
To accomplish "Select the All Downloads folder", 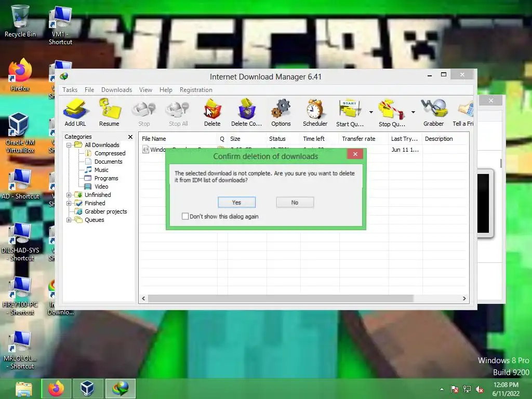I will tap(102, 145).
